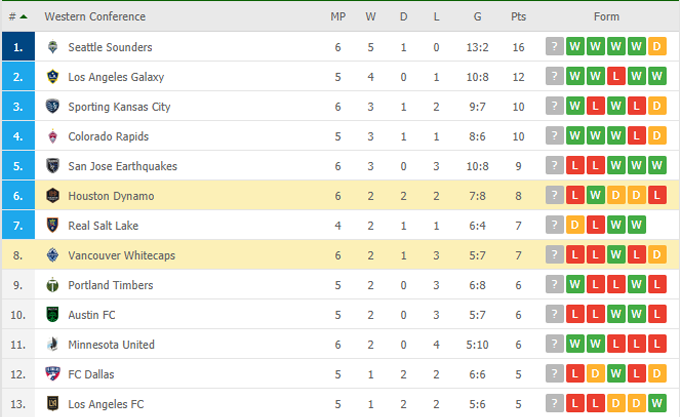Click the Seattle Sounders team logo
680x417 pixels.
pyautogui.click(x=53, y=47)
